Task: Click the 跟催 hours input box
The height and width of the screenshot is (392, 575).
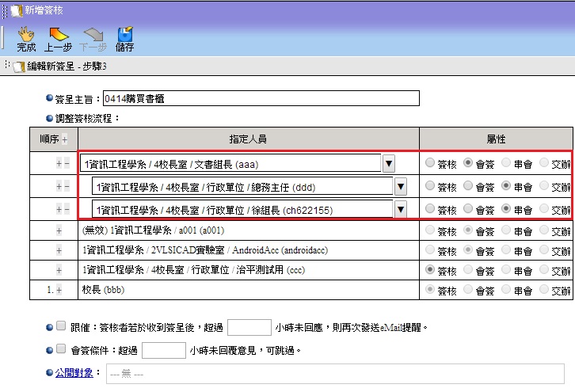Action: (x=249, y=328)
